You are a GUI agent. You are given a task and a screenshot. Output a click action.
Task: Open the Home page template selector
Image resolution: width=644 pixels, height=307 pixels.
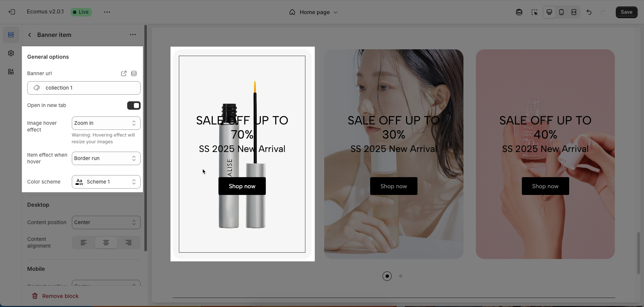point(313,12)
